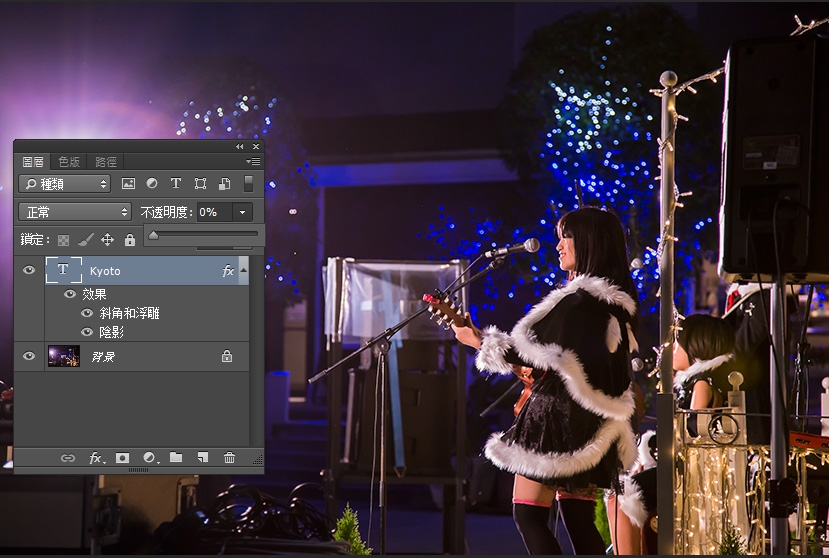Hide the Kyoto text layer

point(29,271)
